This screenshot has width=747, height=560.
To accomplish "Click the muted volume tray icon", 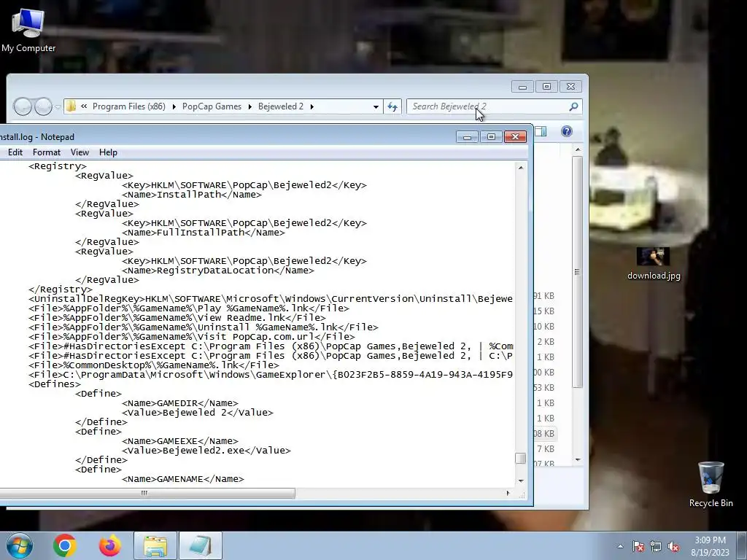I will point(673,546).
